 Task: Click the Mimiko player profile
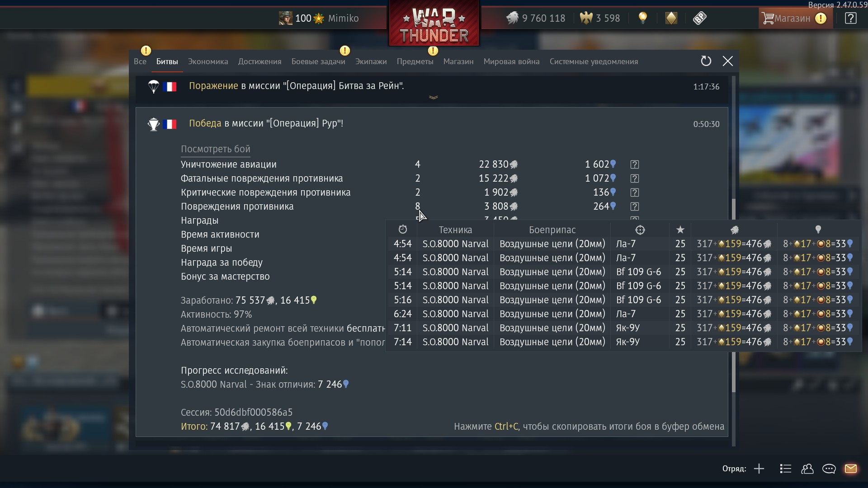pyautogui.click(x=319, y=18)
